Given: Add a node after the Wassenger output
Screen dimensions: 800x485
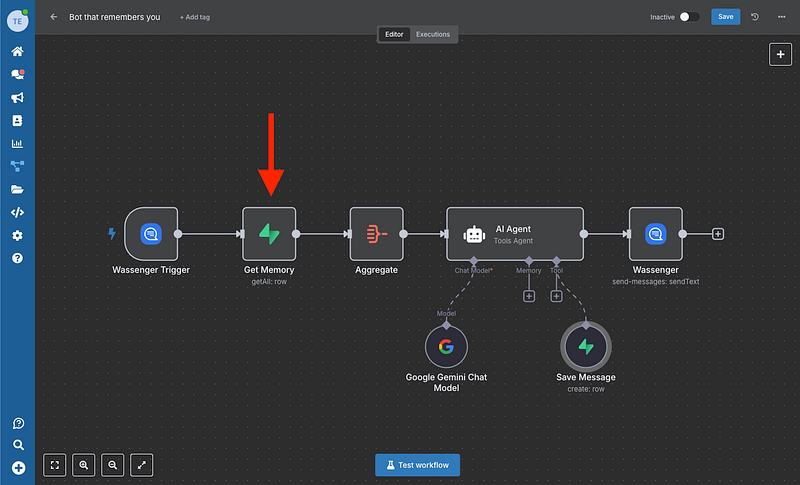Looking at the screenshot, I should pos(718,234).
